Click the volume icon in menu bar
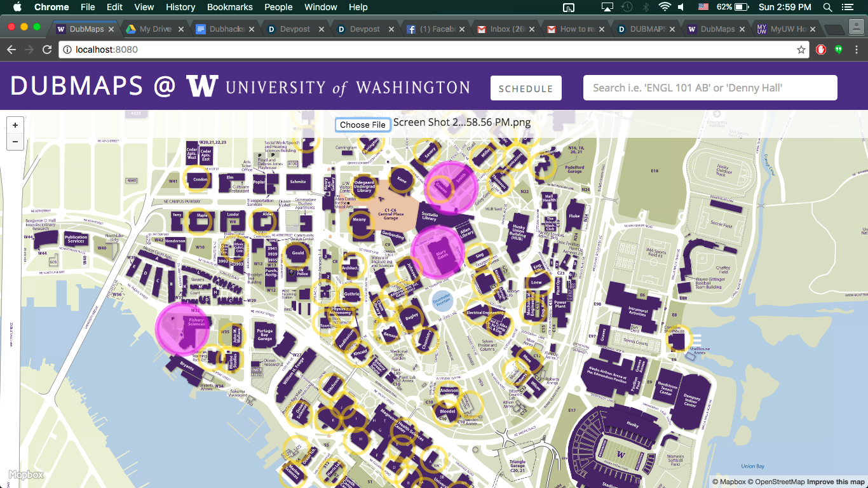The image size is (868, 488). pos(681,7)
